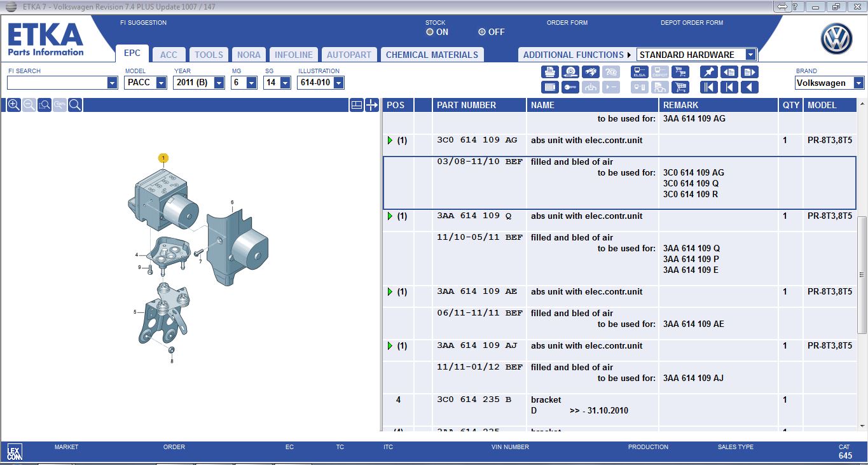Screen dimensions: 868x465
Task: Click the REMARK column header
Action: 719,105
